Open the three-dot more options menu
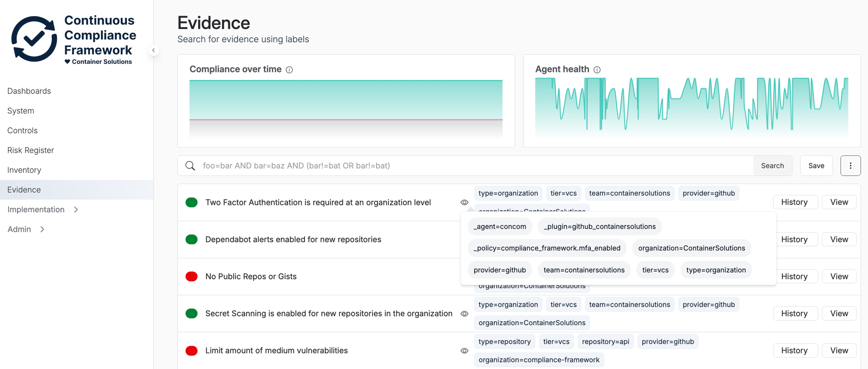This screenshot has height=369, width=868. 851,166
